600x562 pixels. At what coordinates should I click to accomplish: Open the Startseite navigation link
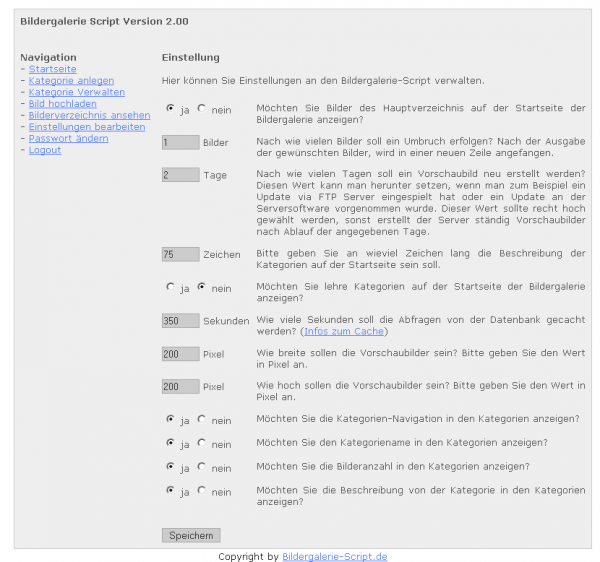[x=52, y=69]
